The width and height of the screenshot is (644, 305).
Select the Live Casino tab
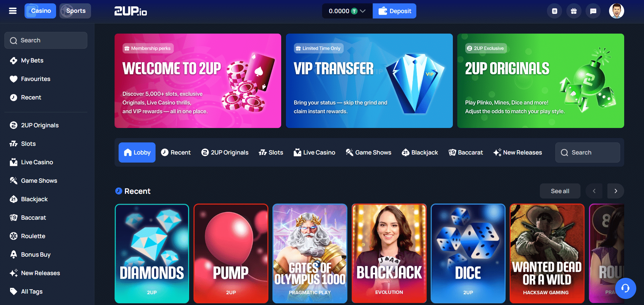click(x=314, y=152)
